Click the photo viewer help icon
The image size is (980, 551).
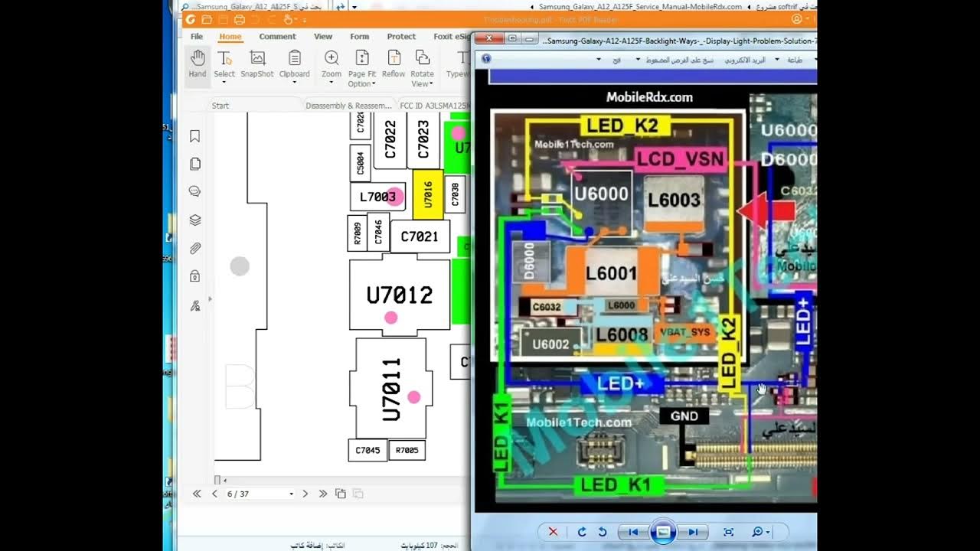point(486,58)
